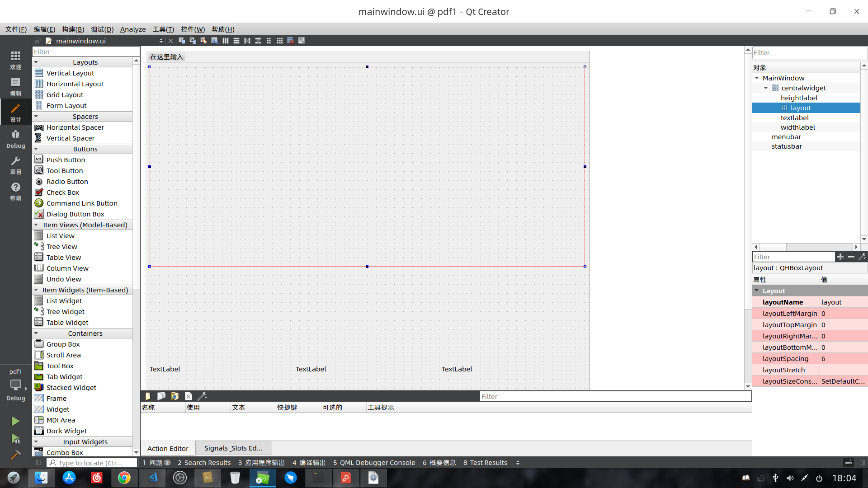
Task: Collapse the centralwidget tree node
Action: pos(766,88)
